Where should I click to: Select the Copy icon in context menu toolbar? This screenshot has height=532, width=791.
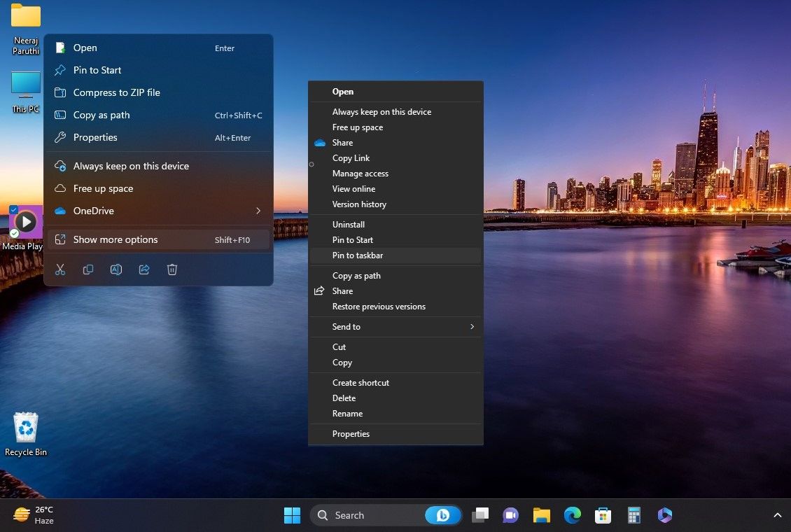pyautogui.click(x=88, y=269)
